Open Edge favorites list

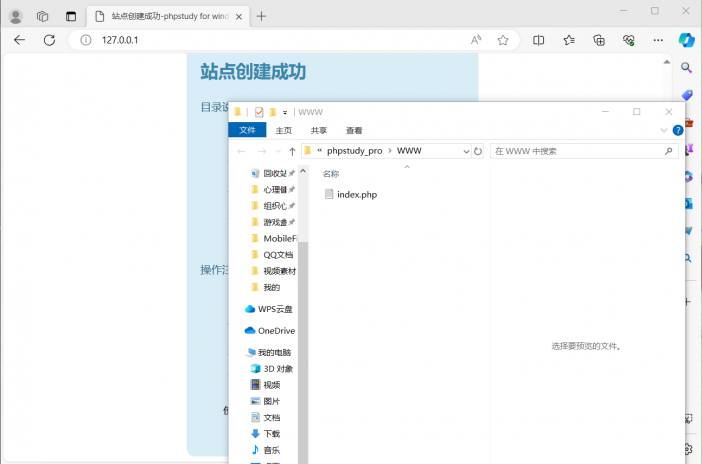[569, 40]
